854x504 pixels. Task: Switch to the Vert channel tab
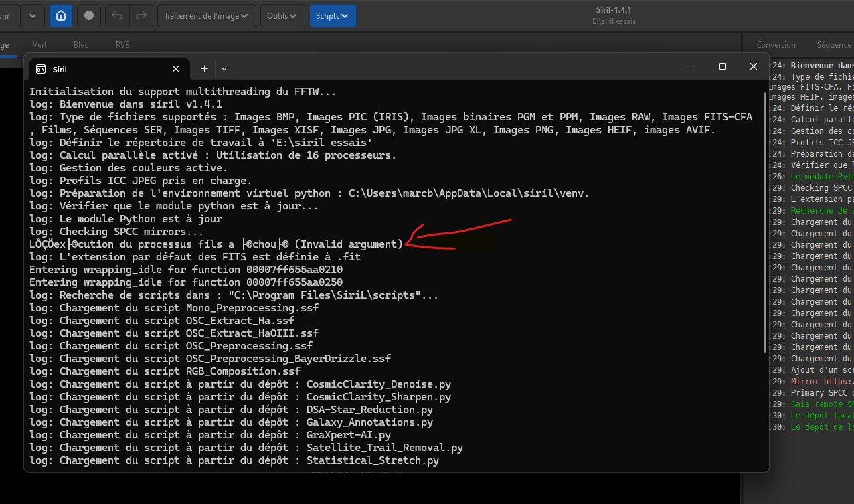[41, 45]
